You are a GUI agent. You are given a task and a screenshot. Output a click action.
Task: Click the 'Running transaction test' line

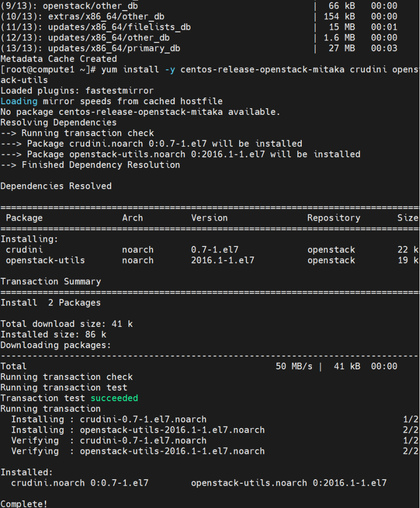click(64, 388)
